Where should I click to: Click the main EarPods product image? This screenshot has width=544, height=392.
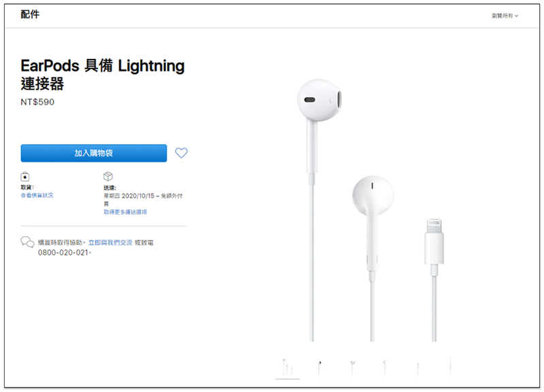pyautogui.click(x=370, y=210)
